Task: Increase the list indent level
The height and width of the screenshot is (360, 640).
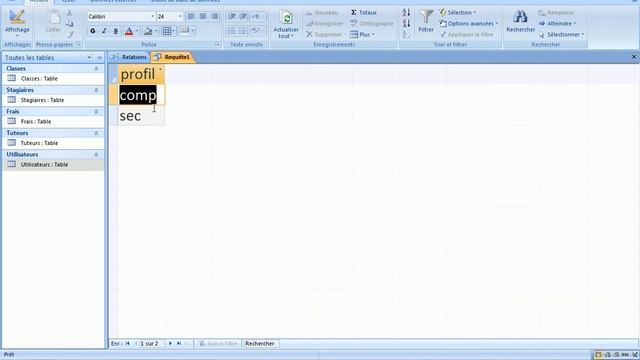Action: tap(243, 16)
